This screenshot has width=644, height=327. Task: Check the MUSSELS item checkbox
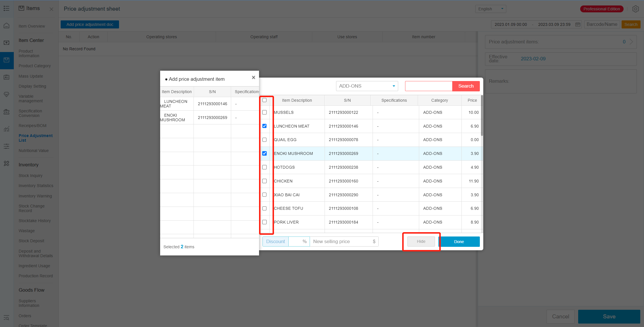[264, 112]
